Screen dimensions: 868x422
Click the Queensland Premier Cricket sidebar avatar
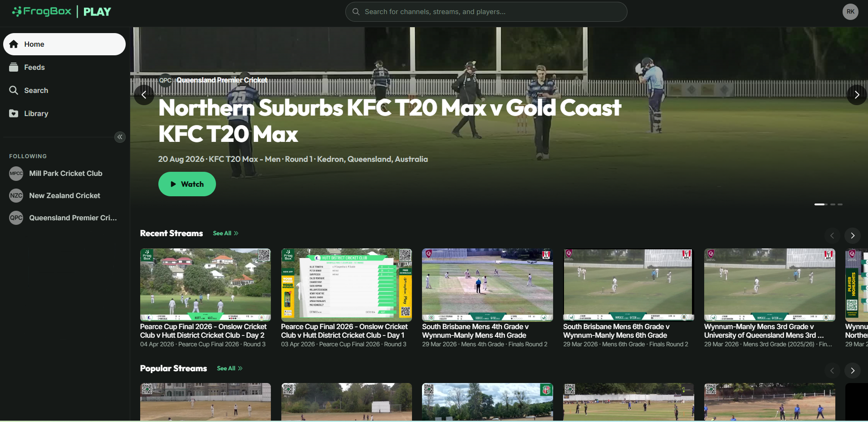[x=16, y=218]
